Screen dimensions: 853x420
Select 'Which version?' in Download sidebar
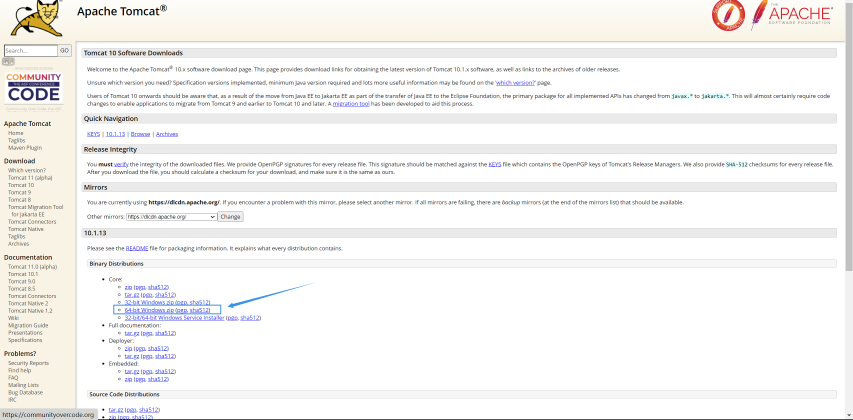point(27,170)
